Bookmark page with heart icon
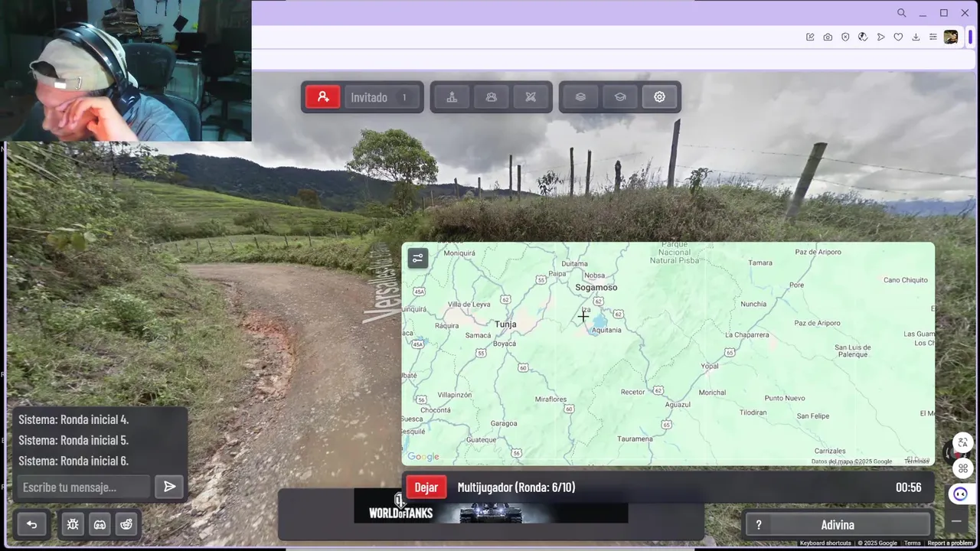 (898, 37)
